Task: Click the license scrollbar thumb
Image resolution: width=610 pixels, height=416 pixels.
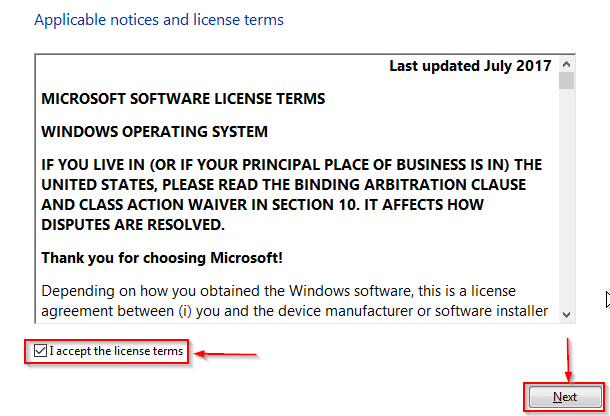Action: [x=566, y=81]
